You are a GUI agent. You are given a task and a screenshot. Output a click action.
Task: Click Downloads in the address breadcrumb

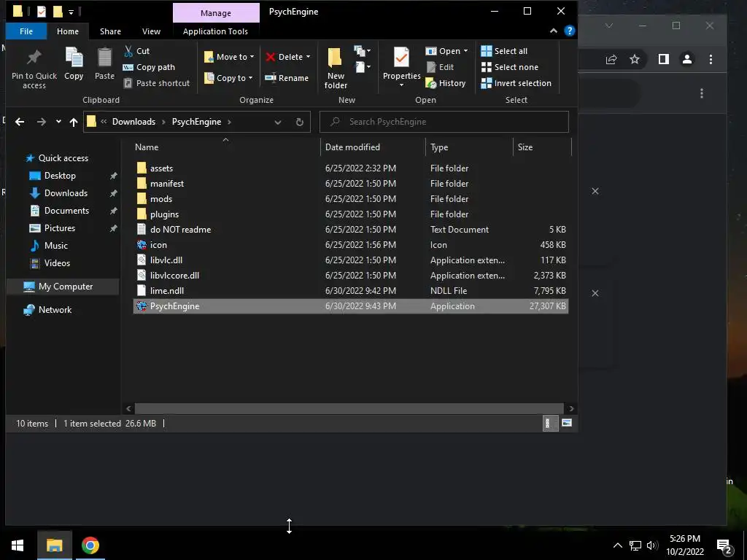tap(134, 122)
